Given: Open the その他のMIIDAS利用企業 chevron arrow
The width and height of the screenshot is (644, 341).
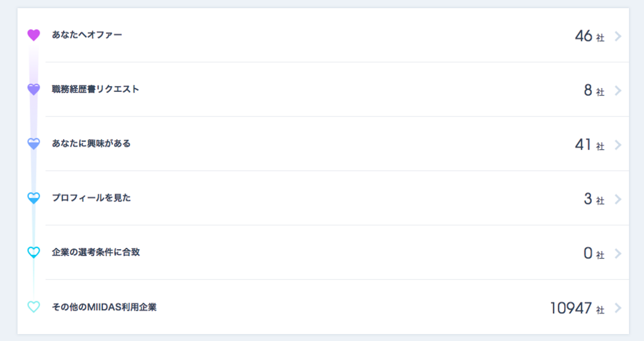Looking at the screenshot, I should [x=618, y=308].
